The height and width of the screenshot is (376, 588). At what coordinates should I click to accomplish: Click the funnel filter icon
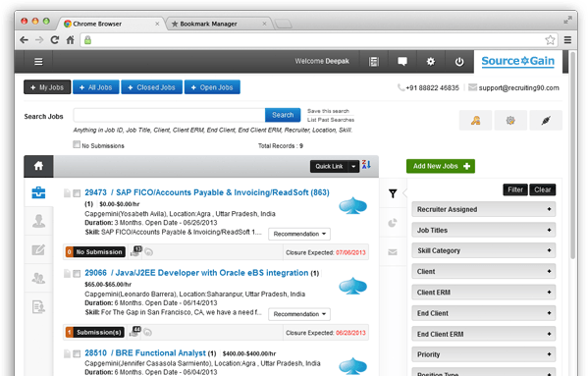tap(393, 193)
